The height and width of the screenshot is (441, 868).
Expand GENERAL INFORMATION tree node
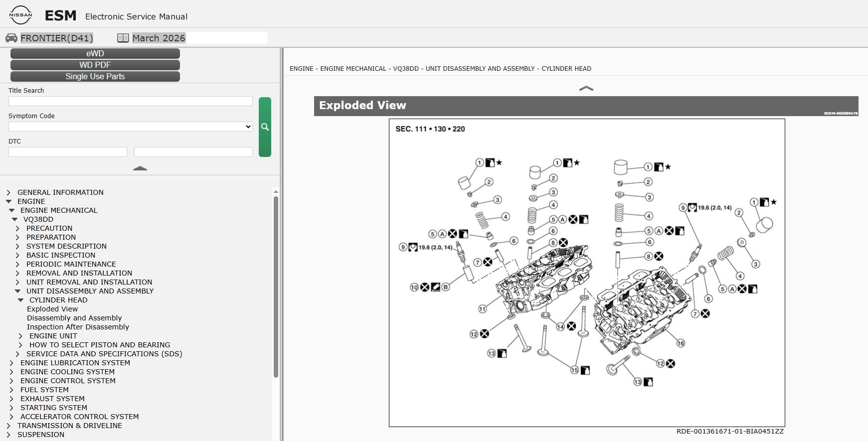click(x=8, y=192)
